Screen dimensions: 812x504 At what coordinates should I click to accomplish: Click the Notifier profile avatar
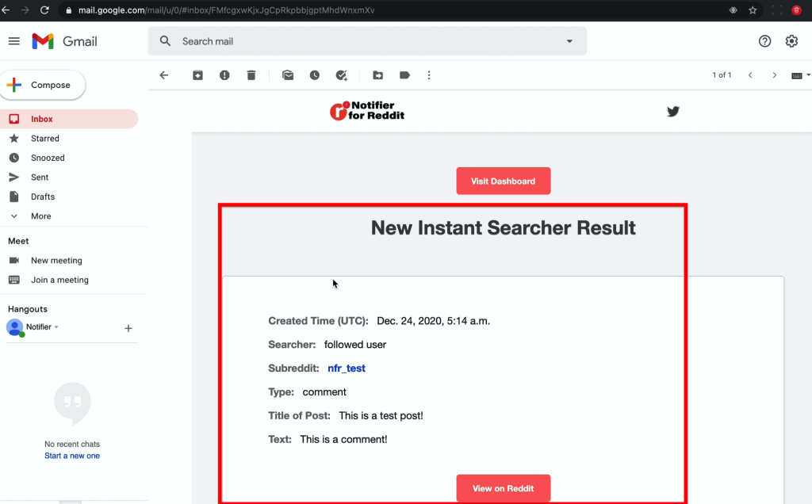(15, 327)
